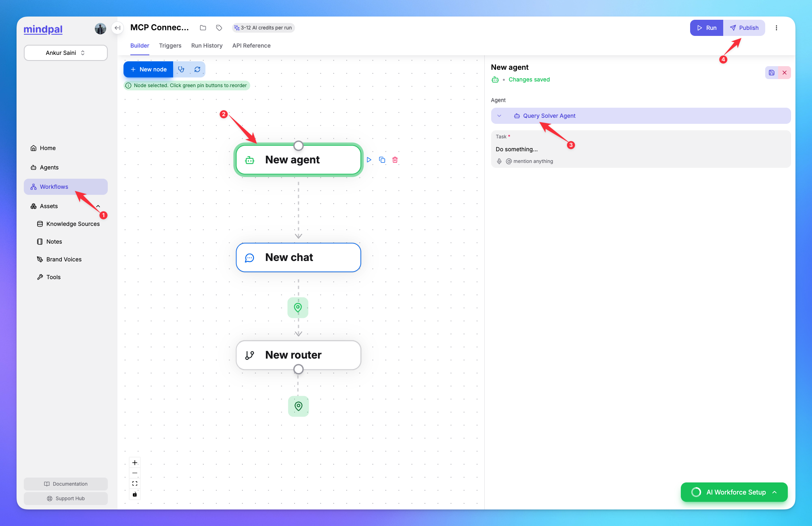This screenshot has width=812, height=526.
Task: Toggle fullscreen view of the canvas
Action: click(x=135, y=483)
